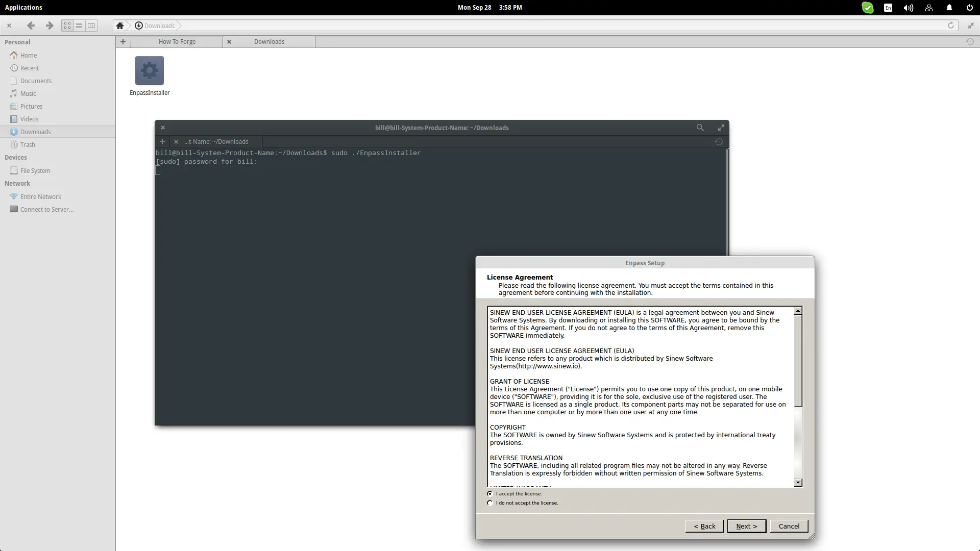
Task: Close the ~/Downloads terminal tab
Action: 176,141
